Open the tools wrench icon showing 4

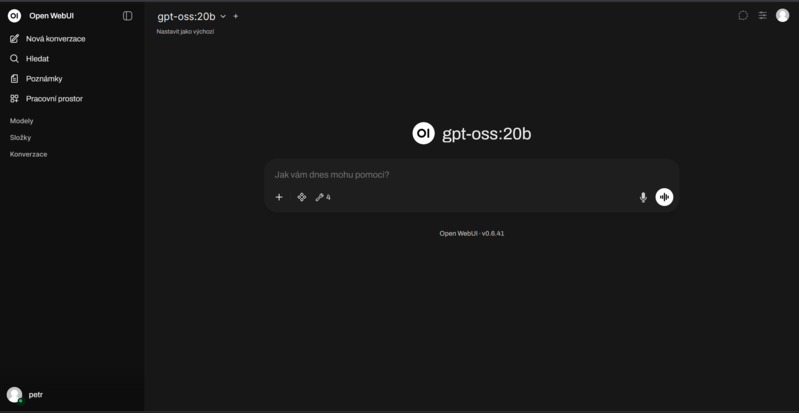coord(323,197)
